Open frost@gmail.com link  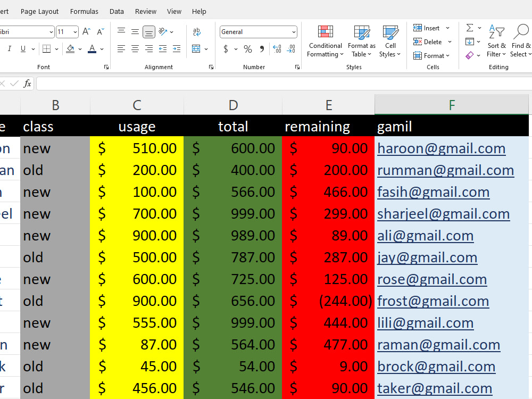click(x=433, y=301)
